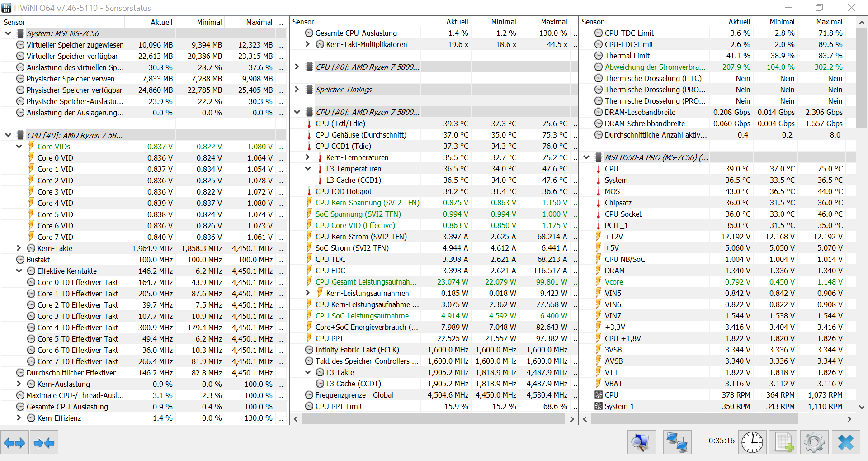Select the CPU EDC sensor row

(434, 271)
